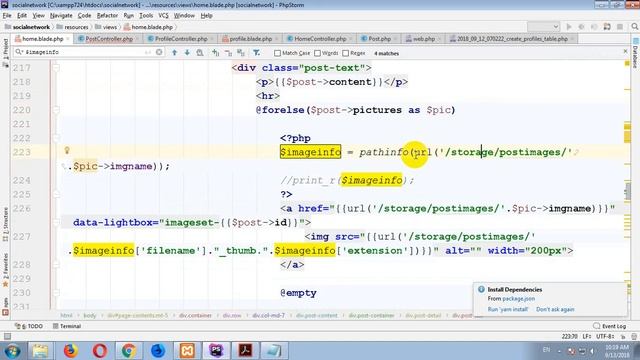640x360 pixels.
Task: Open the Navigate menu
Action: [x=61, y=16]
